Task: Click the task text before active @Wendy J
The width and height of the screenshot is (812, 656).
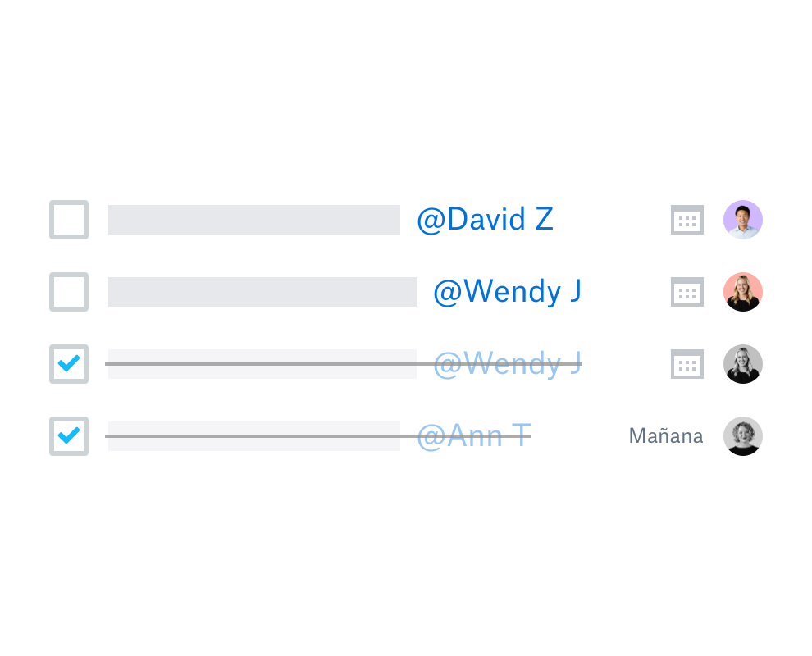Action: point(262,292)
